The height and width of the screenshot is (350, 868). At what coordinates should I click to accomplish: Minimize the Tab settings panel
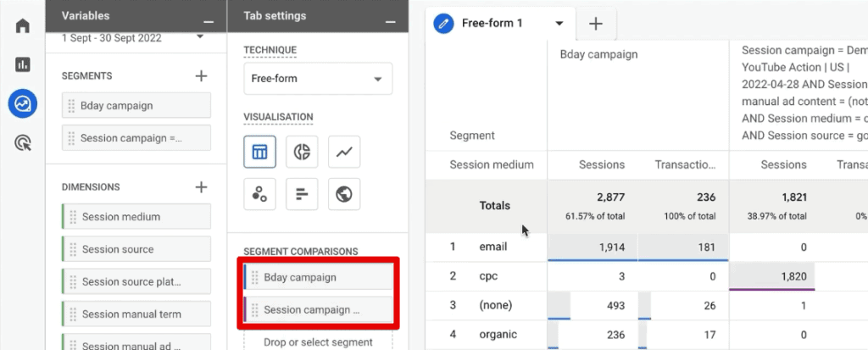[x=390, y=21]
